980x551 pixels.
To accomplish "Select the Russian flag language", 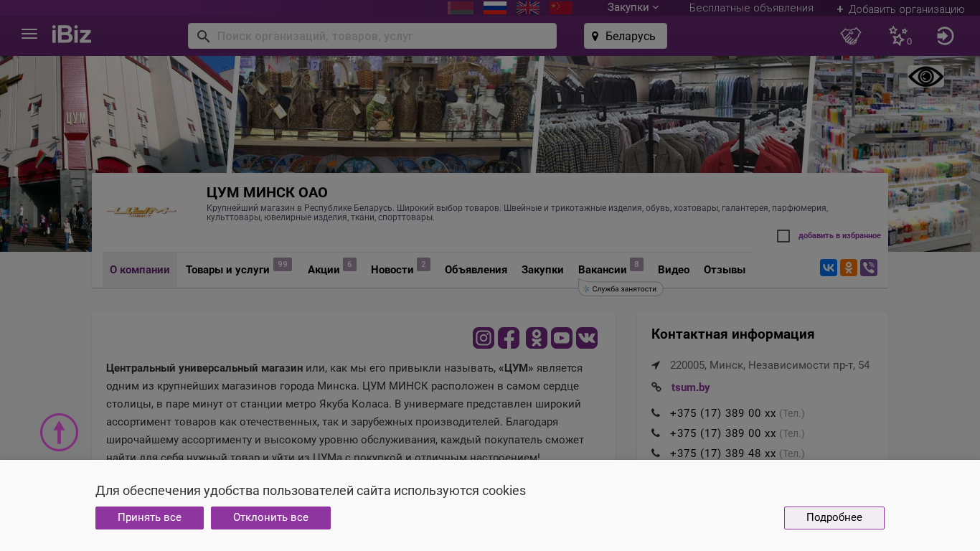I will pyautogui.click(x=495, y=8).
